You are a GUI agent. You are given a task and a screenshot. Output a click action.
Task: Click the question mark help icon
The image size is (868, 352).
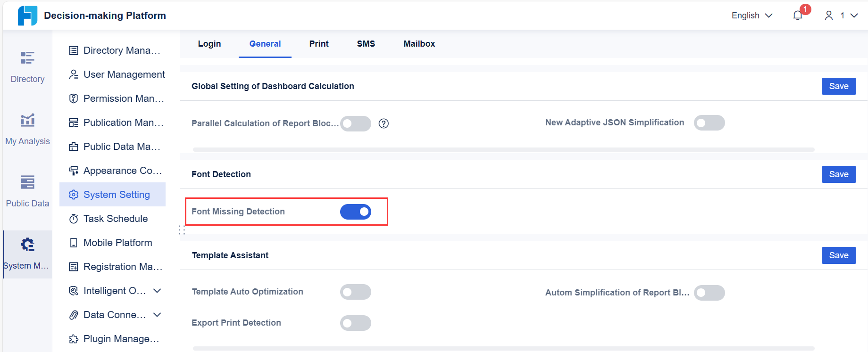pyautogui.click(x=384, y=123)
